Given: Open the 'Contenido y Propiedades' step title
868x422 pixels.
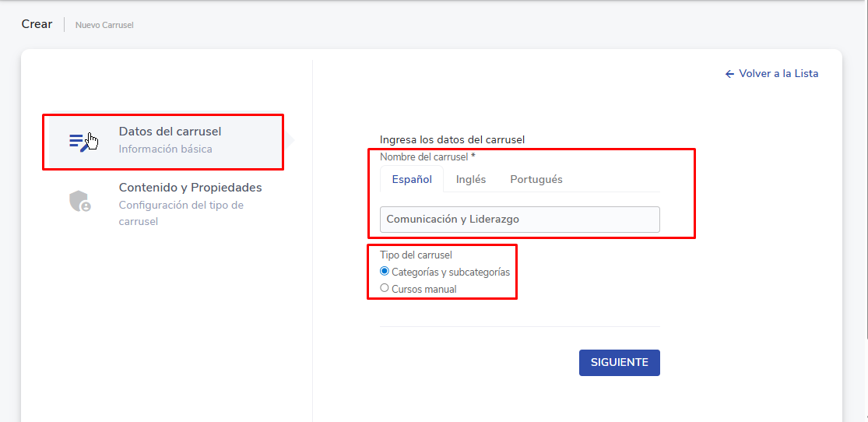Looking at the screenshot, I should click(190, 188).
